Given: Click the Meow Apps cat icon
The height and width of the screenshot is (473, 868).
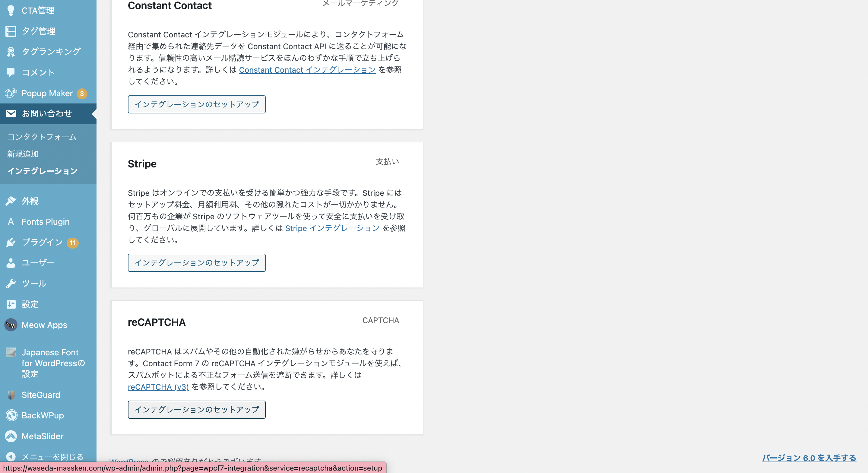Looking at the screenshot, I should [x=11, y=325].
